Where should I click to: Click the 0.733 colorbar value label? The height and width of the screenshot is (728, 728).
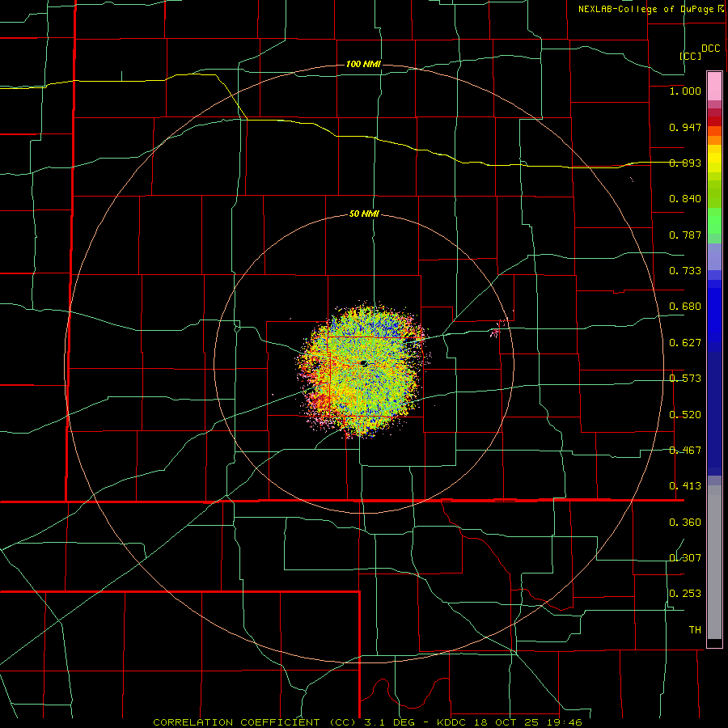[x=685, y=271]
